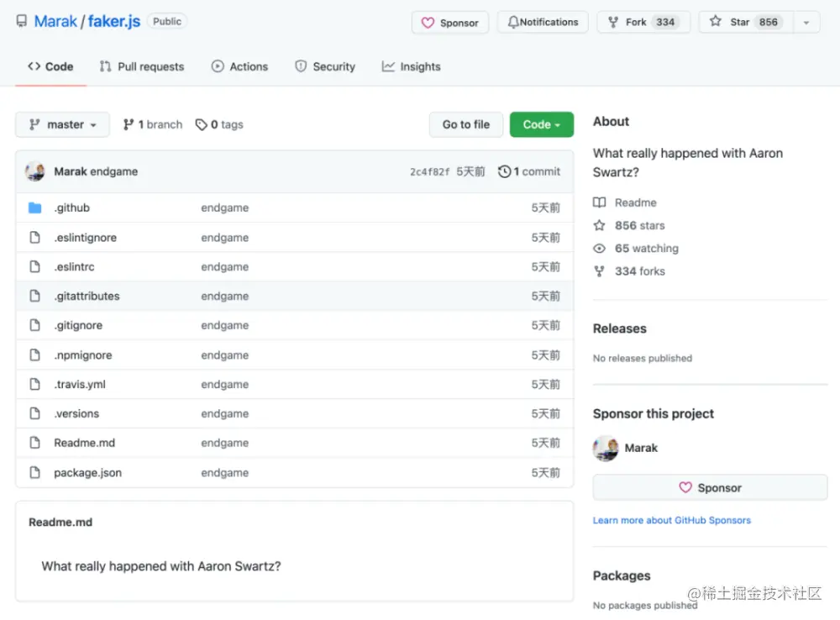This screenshot has width=840, height=620.
Task: Click Marak's avatar in commit header
Action: click(34, 171)
